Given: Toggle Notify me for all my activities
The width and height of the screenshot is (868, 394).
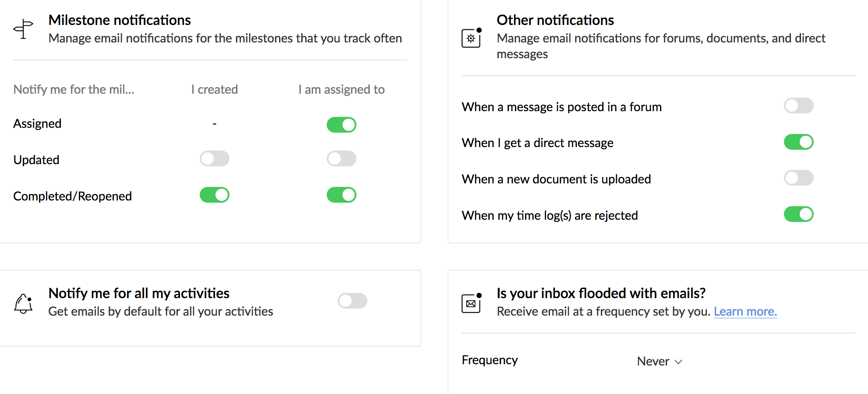Looking at the screenshot, I should 353,301.
